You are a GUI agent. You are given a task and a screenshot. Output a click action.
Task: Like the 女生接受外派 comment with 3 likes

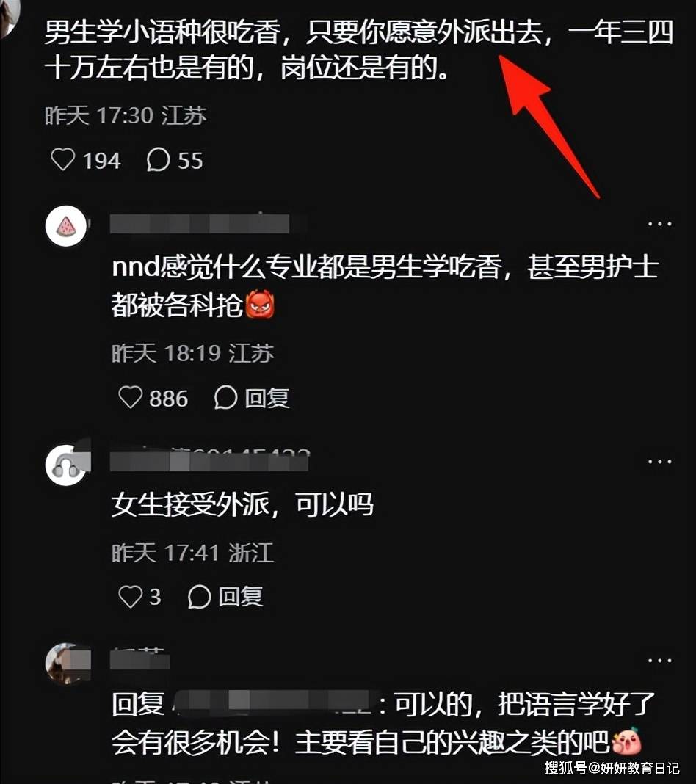(139, 597)
